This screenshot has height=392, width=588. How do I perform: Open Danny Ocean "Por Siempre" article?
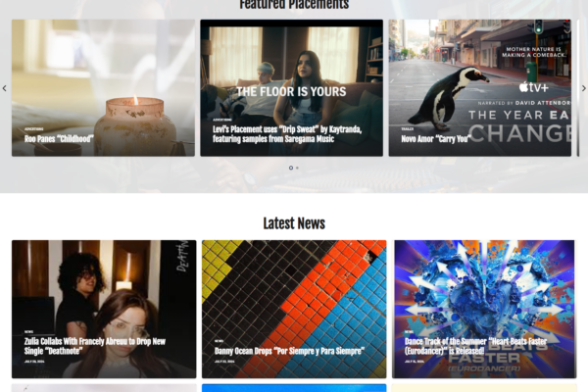(x=289, y=351)
